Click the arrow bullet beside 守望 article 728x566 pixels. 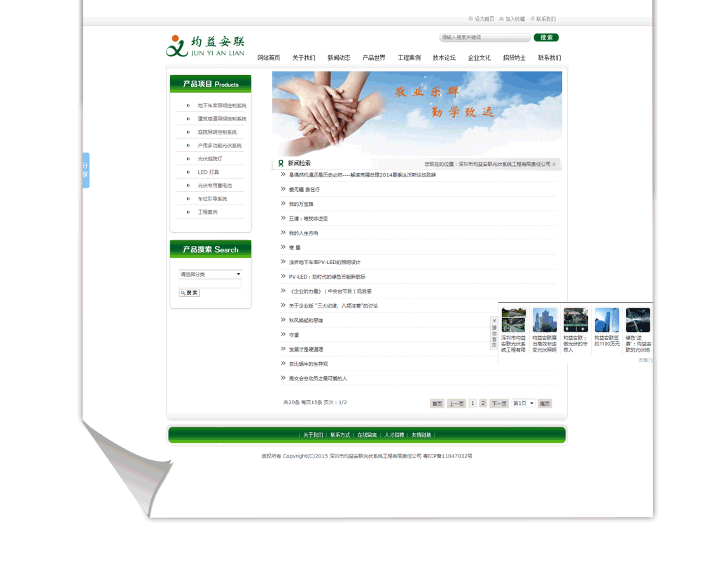pyautogui.click(x=283, y=335)
